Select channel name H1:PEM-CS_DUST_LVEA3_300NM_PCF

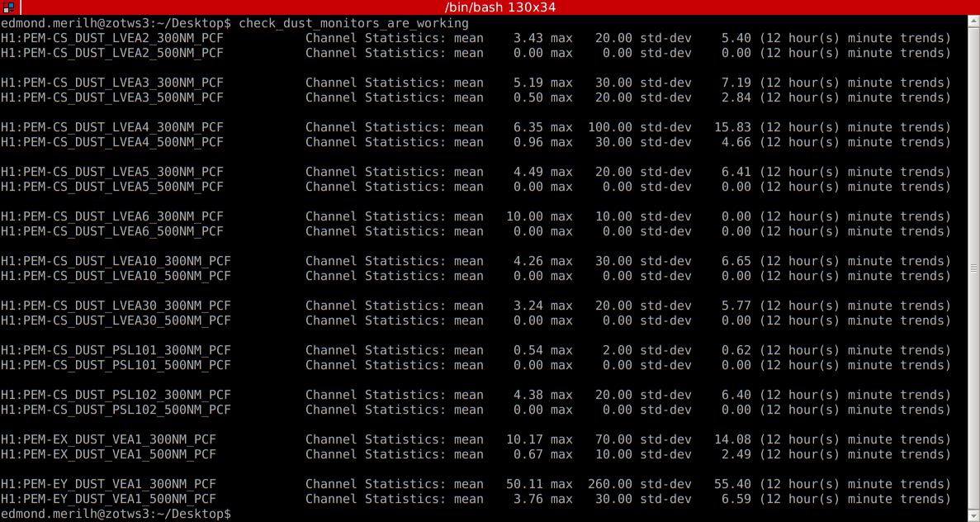112,83
